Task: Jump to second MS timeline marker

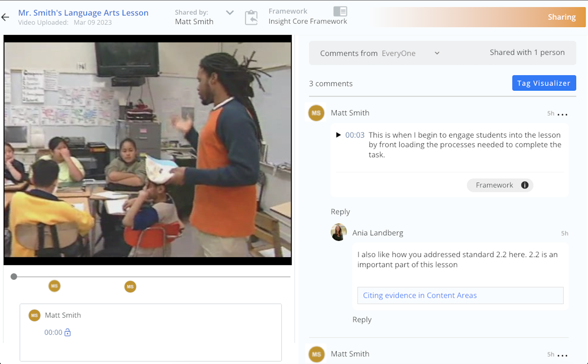Action: 130,287
